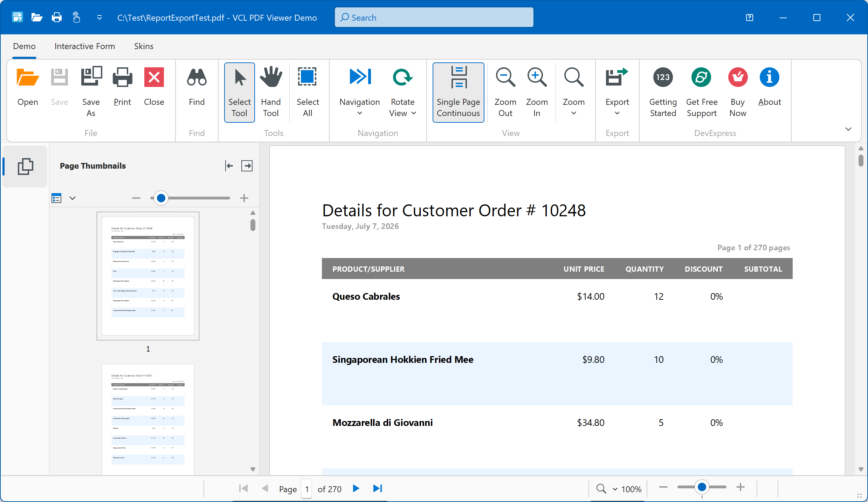Select the page 1 thumbnail

point(148,276)
